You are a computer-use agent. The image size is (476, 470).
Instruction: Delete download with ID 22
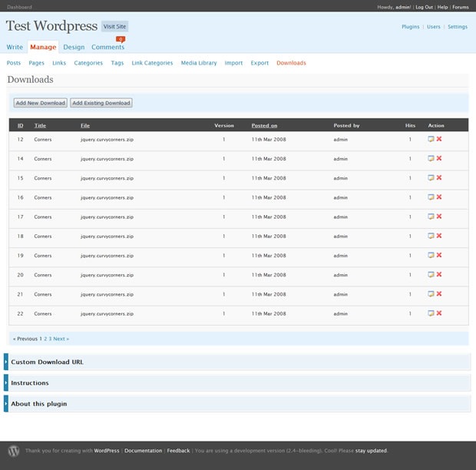439,313
